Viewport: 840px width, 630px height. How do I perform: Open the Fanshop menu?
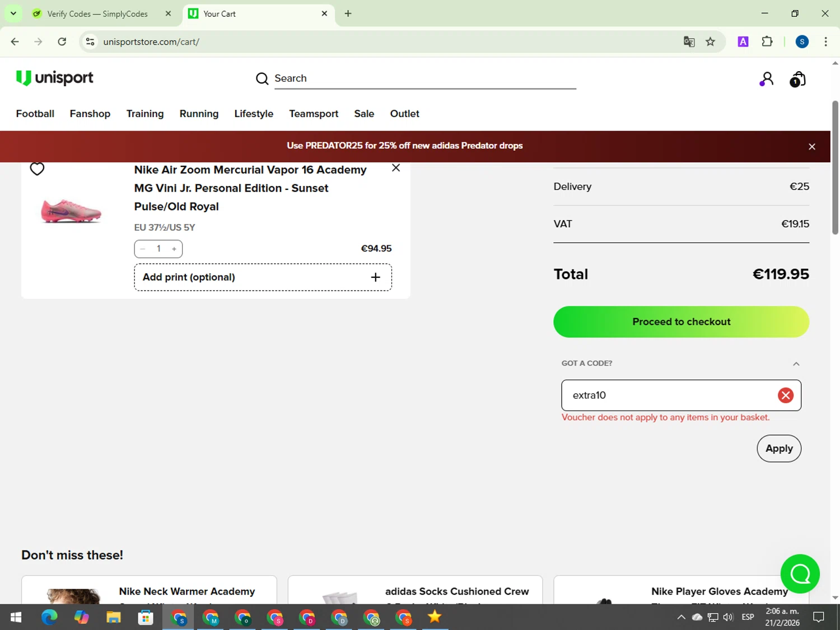(x=90, y=114)
